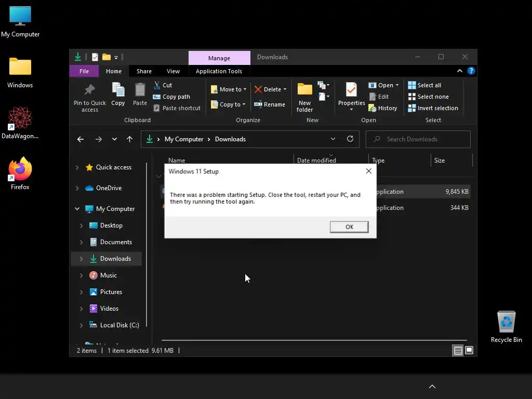This screenshot has width=532, height=399.
Task: Click the Cut scissors icon
Action: click(x=157, y=85)
